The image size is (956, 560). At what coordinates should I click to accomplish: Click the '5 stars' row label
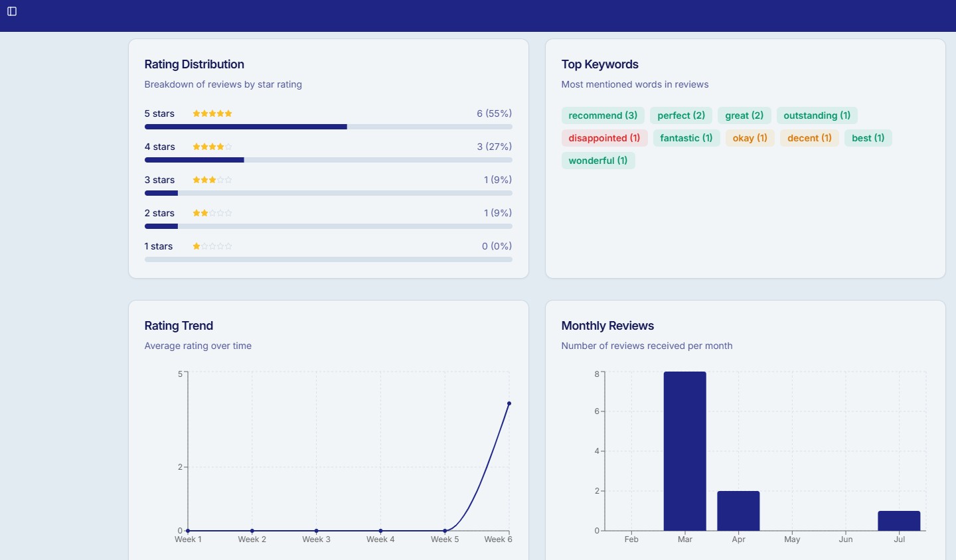coord(159,113)
